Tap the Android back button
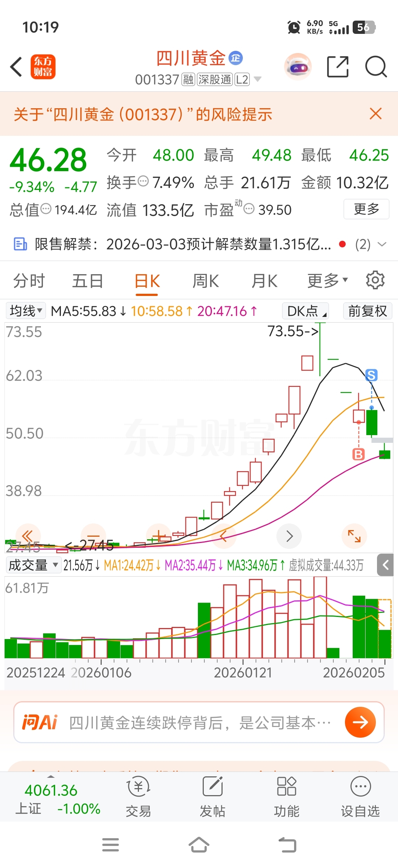The height and width of the screenshot is (868, 398). (x=287, y=845)
